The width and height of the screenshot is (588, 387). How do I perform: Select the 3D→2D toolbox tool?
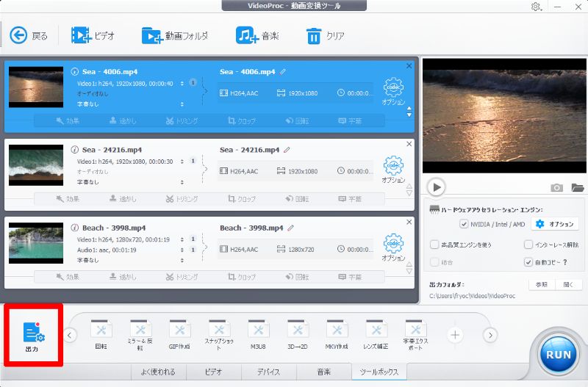(298, 335)
